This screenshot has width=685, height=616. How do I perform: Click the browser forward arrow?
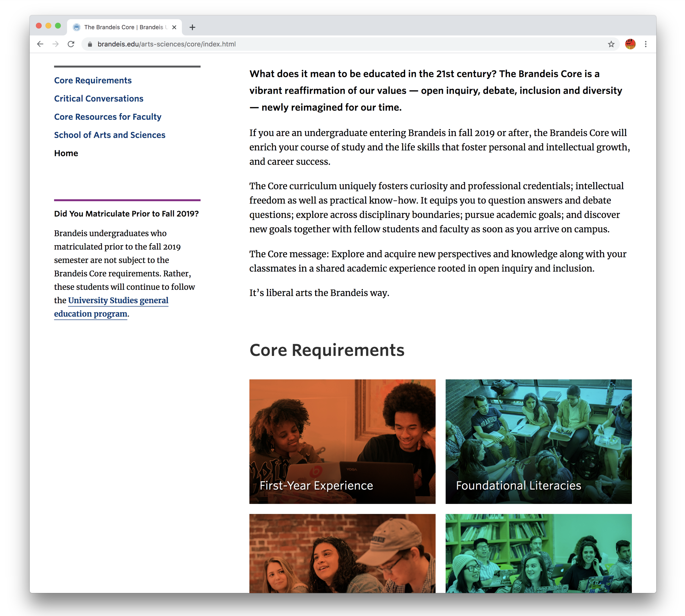(55, 44)
